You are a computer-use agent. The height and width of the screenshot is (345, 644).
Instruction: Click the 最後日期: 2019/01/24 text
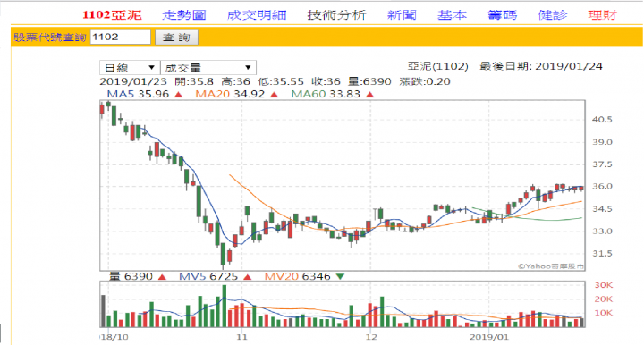tap(541, 66)
